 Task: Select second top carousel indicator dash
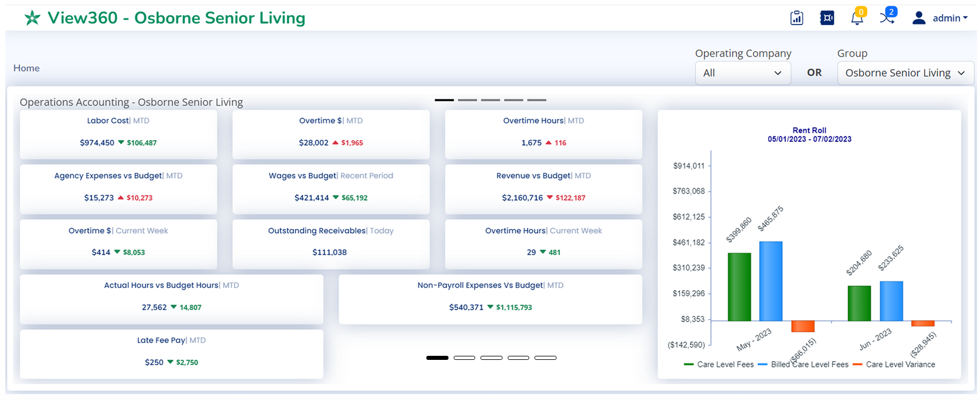[x=468, y=100]
